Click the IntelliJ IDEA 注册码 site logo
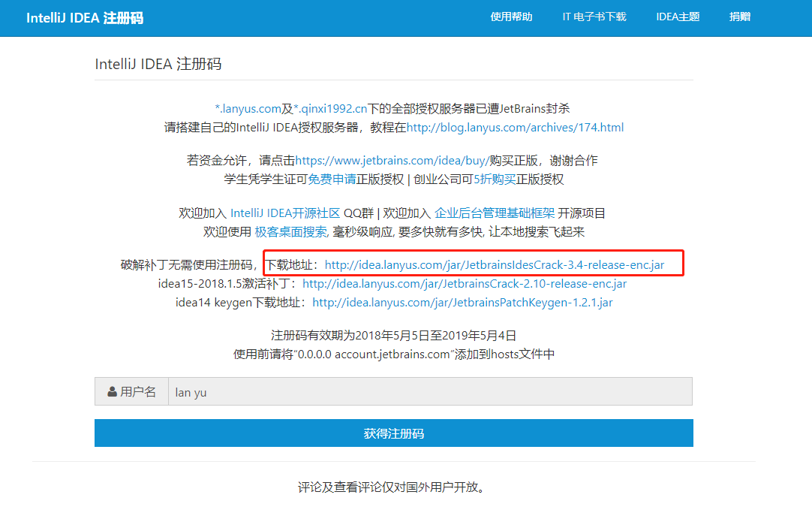This screenshot has width=812, height=531. point(84,17)
